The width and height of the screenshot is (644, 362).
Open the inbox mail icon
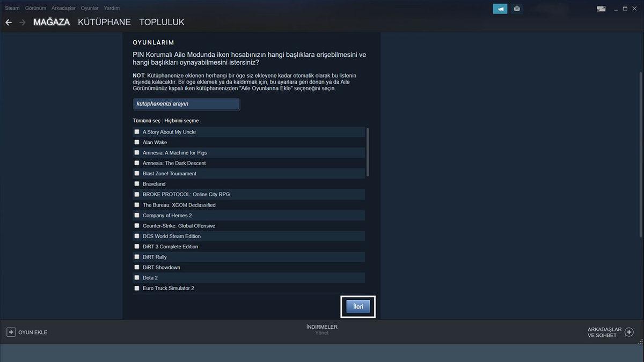(x=516, y=8)
